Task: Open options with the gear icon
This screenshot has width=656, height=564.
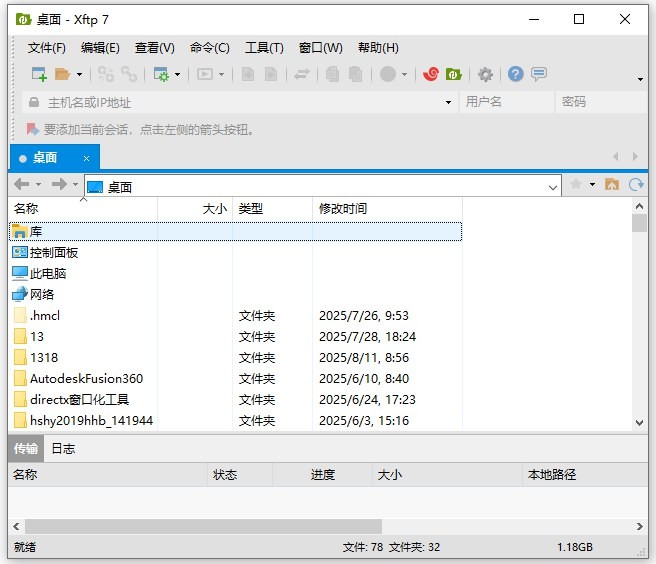Action: coord(485,74)
